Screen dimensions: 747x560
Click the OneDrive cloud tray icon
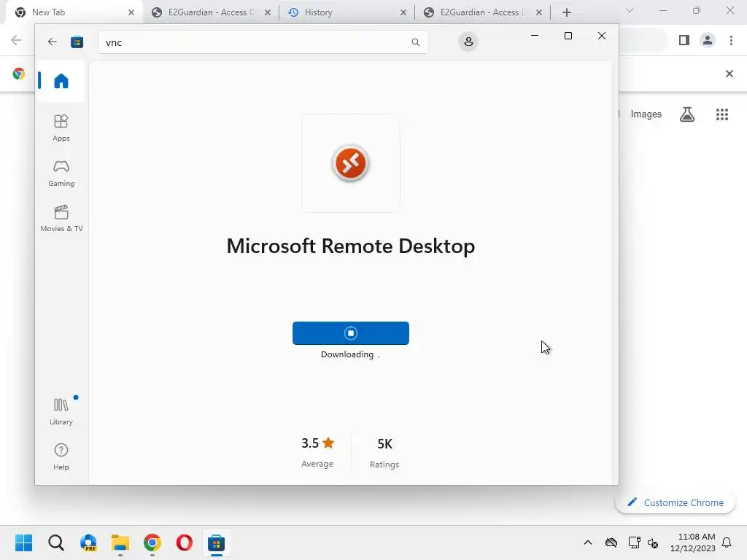click(611, 542)
